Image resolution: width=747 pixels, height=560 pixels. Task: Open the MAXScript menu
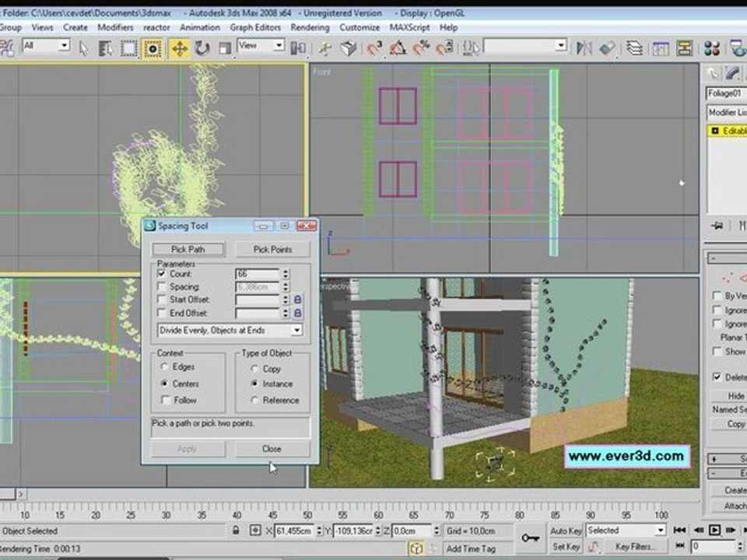[410, 28]
